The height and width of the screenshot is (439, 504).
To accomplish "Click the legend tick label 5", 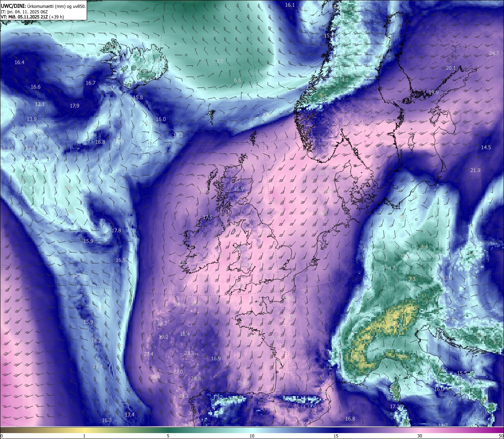I will [x=168, y=436].
